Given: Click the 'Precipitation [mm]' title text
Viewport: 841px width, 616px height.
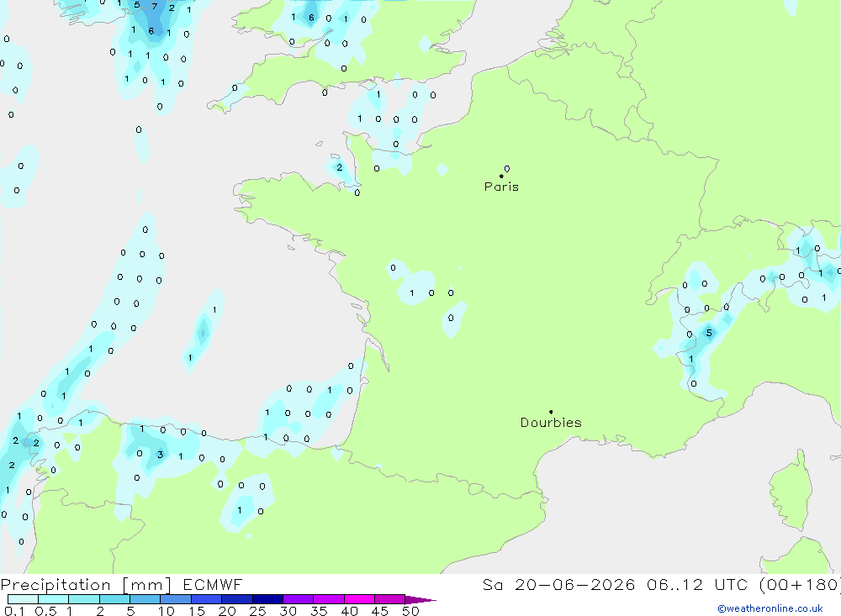Looking at the screenshot, I should [86, 585].
